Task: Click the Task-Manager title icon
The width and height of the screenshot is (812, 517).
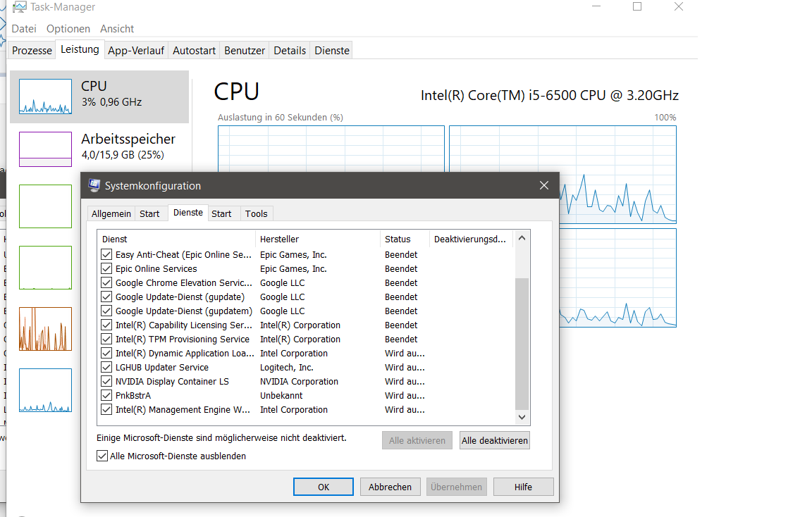Action: pyautogui.click(x=19, y=7)
